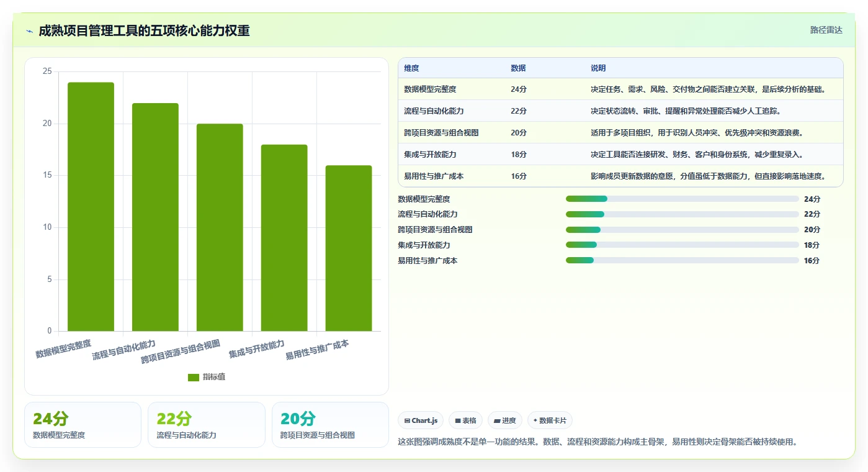The width and height of the screenshot is (868, 472).
Task: Click the 22分 cell in the table
Action: 519,111
